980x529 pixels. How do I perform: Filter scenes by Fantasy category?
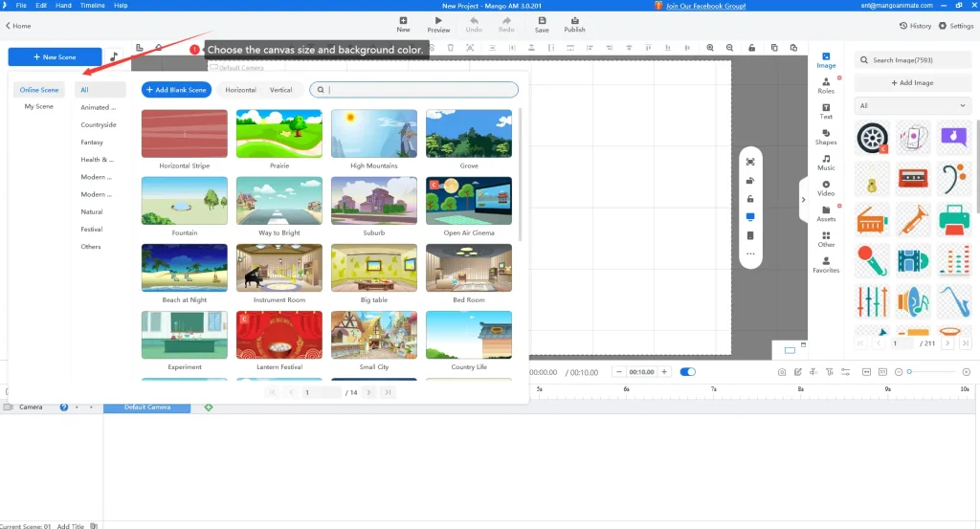tap(92, 143)
